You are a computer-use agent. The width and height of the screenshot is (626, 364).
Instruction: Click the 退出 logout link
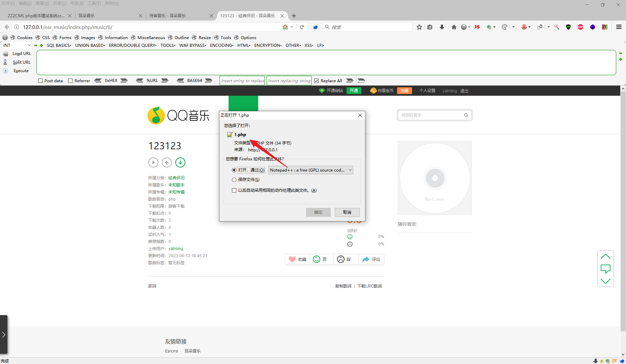(x=464, y=91)
